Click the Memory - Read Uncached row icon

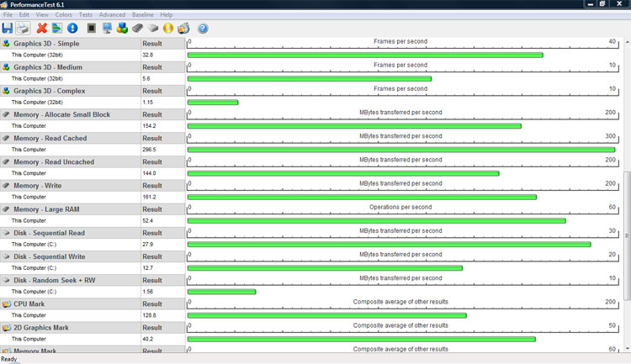6,161
